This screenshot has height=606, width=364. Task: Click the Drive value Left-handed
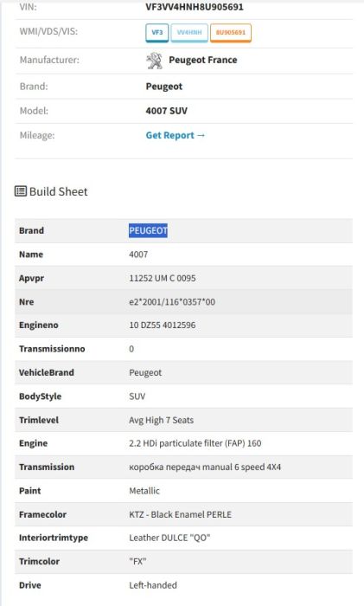tap(153, 585)
